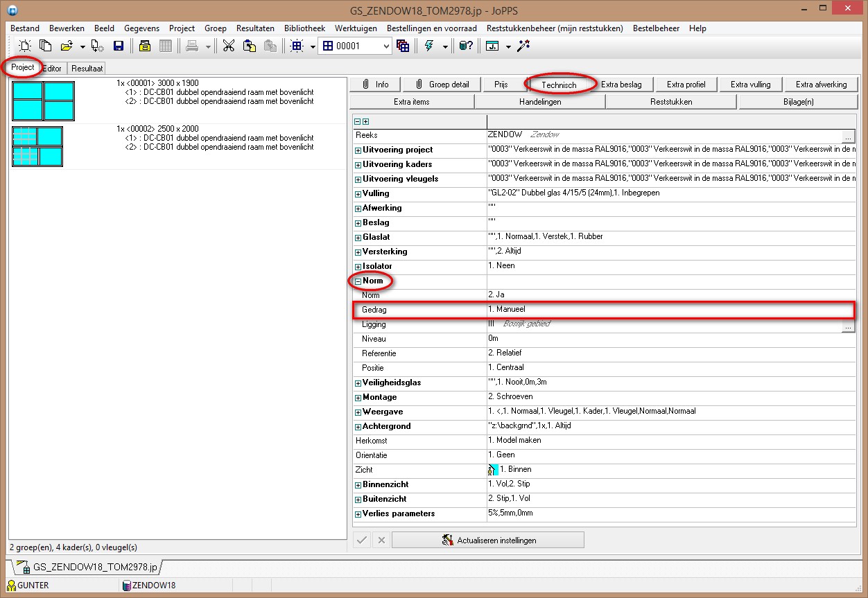
Task: Click the import file toolbar icon
Action: tap(98, 46)
